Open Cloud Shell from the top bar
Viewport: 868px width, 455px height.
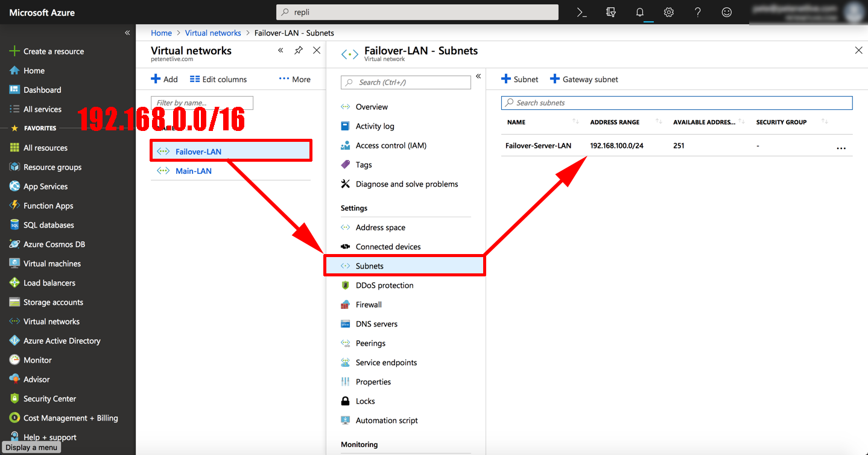[581, 12]
